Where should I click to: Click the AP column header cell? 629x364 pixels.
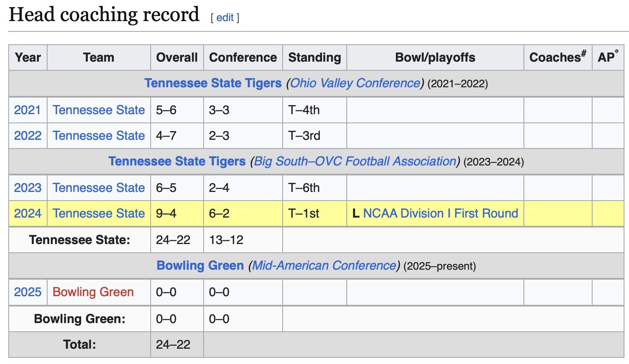point(607,57)
